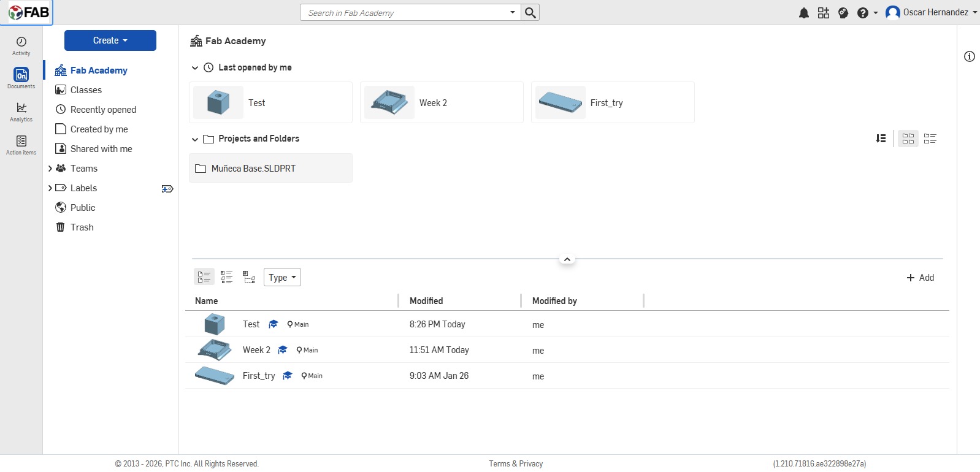Open the Type filter dropdown

tap(282, 277)
